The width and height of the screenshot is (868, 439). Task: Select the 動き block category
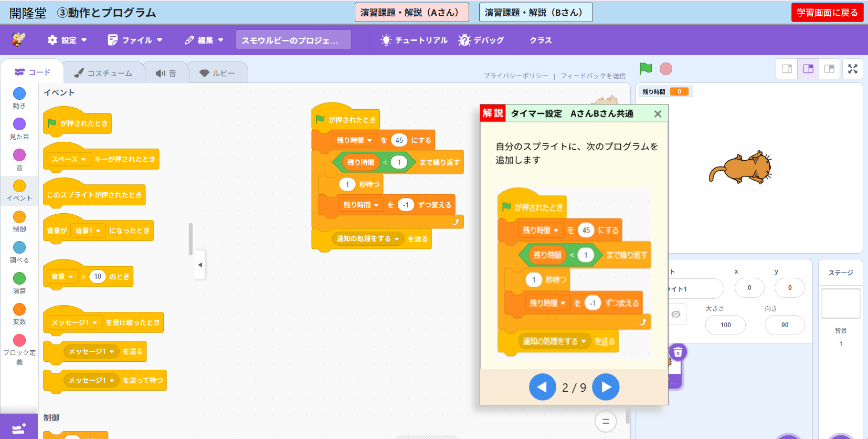tap(19, 98)
